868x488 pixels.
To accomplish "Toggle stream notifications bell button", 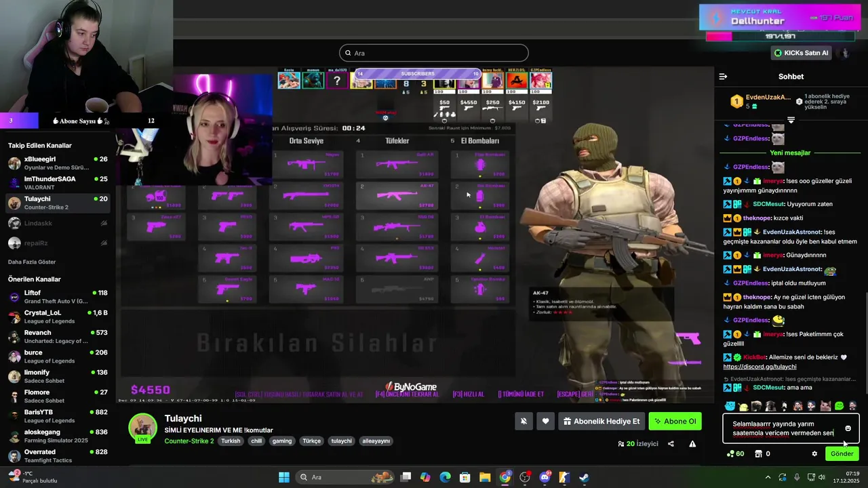I will point(524,421).
